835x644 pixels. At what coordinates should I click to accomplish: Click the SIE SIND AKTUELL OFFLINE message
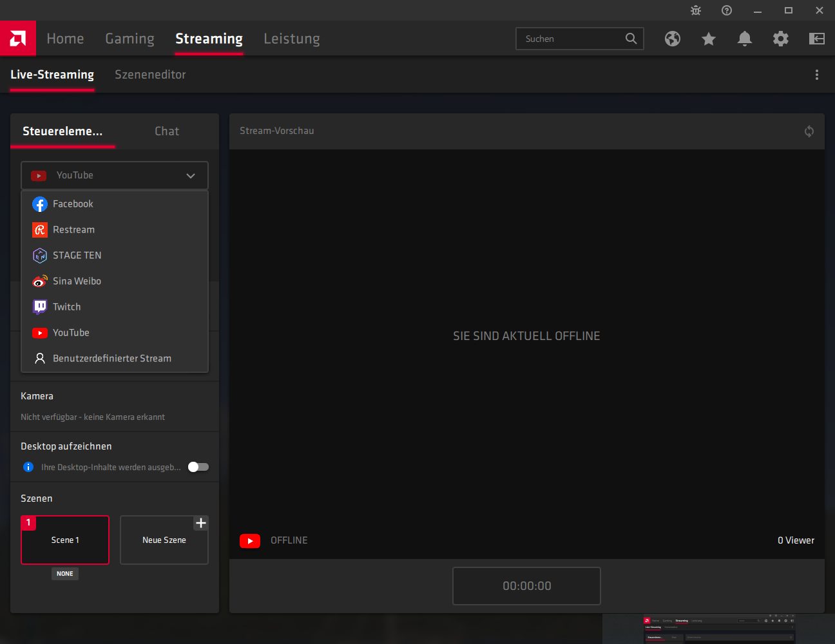click(526, 336)
